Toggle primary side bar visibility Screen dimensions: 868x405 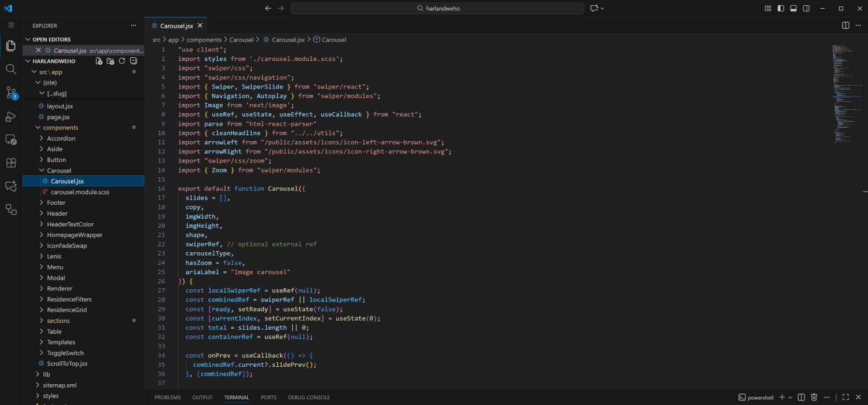click(781, 9)
